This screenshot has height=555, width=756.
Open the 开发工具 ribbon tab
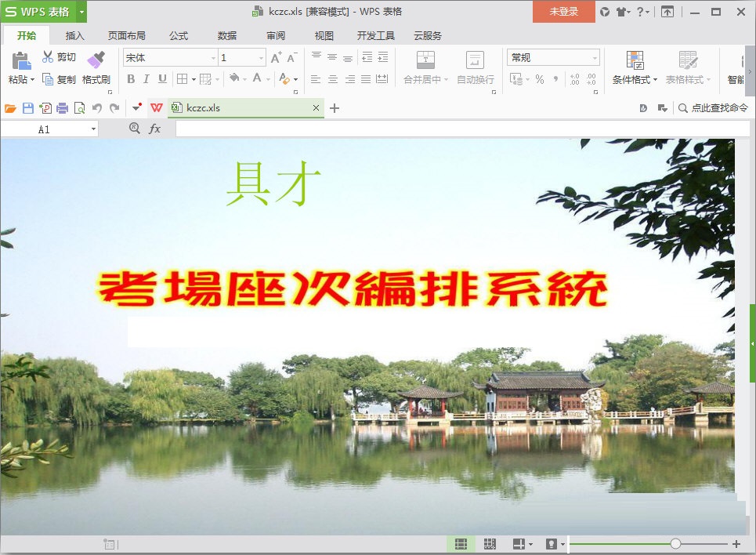point(375,35)
